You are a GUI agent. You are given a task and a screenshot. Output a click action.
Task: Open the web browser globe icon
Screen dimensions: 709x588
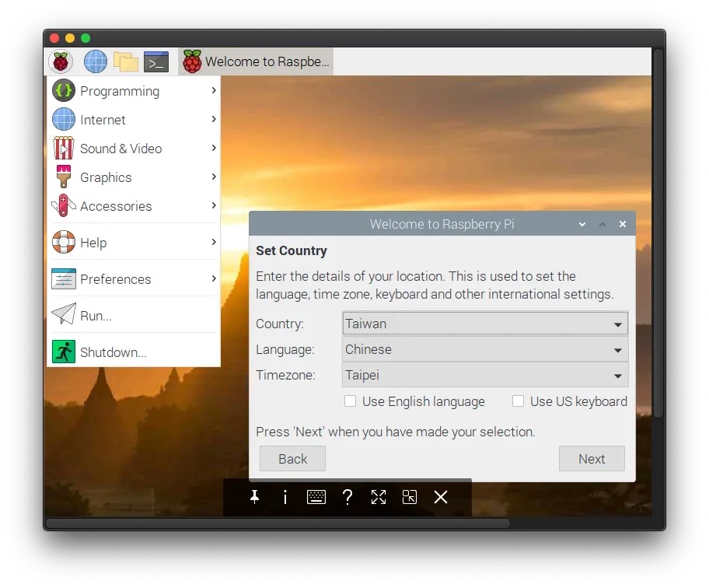point(96,61)
